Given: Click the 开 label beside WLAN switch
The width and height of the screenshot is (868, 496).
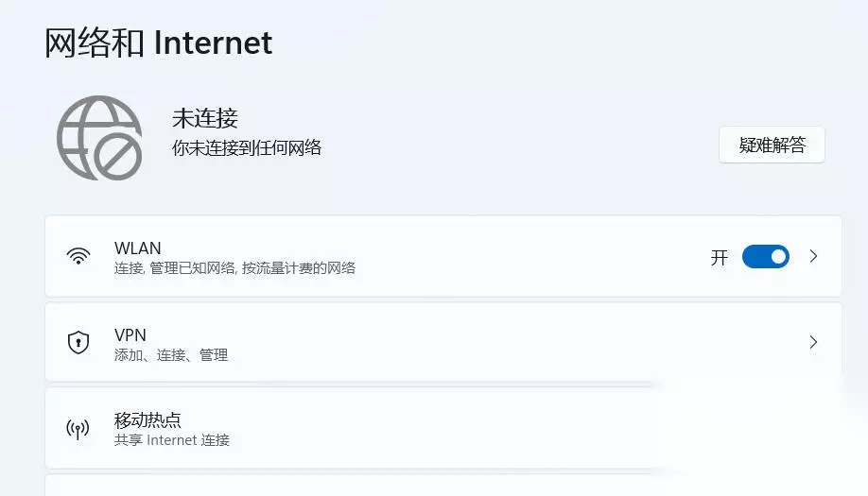Looking at the screenshot, I should point(720,257).
